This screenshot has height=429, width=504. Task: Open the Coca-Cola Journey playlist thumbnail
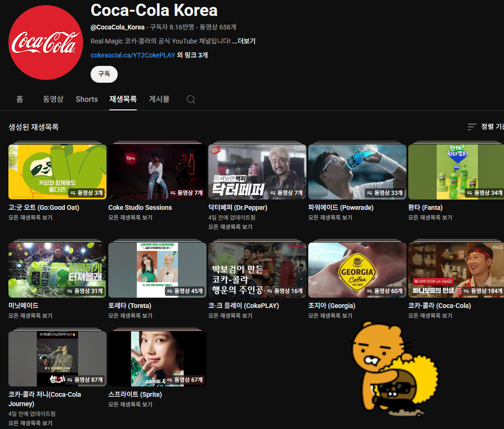(x=57, y=358)
